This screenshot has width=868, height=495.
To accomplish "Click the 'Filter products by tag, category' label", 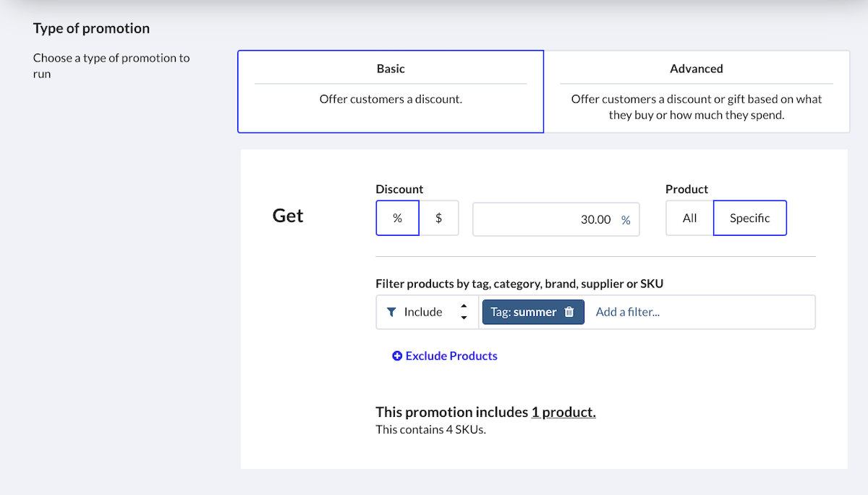I will (x=519, y=284).
